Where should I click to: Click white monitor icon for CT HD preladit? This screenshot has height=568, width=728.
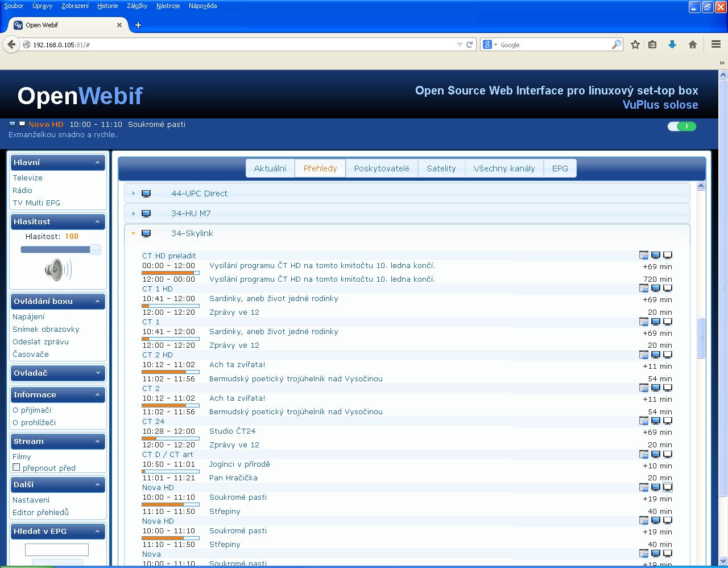point(668,255)
